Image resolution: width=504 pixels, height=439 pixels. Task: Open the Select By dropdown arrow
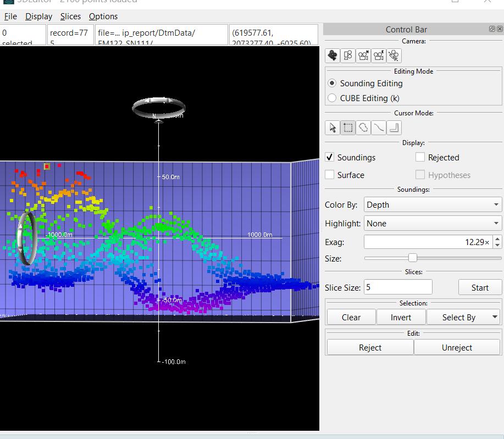tap(495, 317)
